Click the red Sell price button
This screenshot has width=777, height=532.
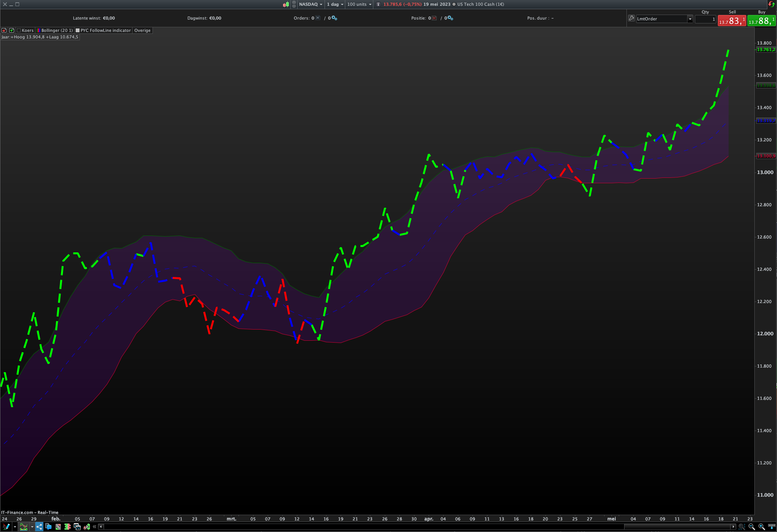click(x=732, y=21)
